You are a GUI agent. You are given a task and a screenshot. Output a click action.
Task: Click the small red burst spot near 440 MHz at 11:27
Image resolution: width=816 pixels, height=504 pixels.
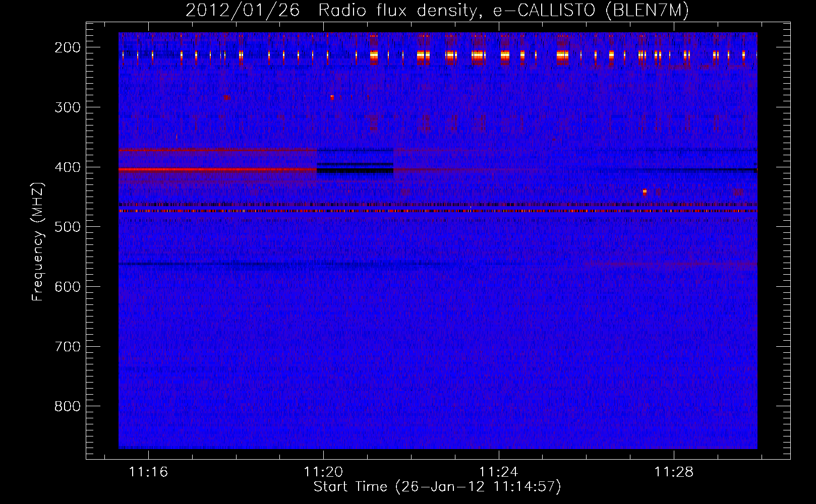click(x=645, y=192)
